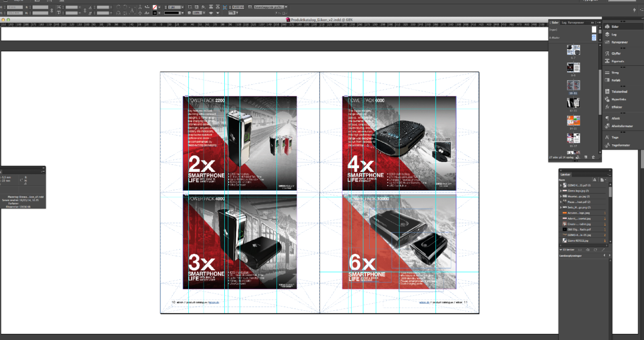Open the stroke weight dropdown showing 1 pkt
This screenshot has height=340, width=644.
coord(183,7)
